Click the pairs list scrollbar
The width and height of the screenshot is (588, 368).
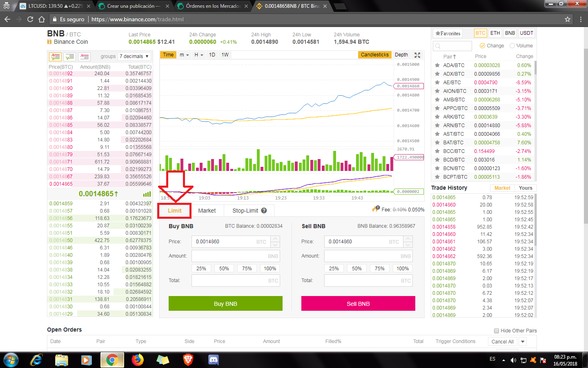[535, 67]
